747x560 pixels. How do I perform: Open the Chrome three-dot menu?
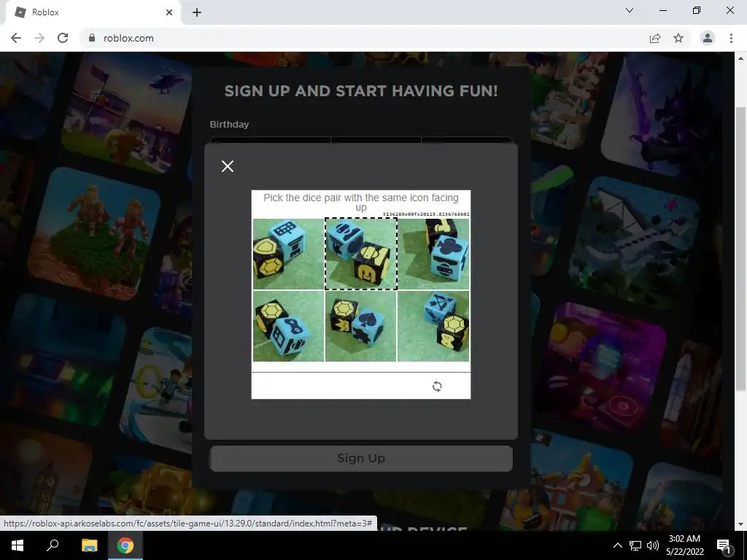(x=731, y=38)
